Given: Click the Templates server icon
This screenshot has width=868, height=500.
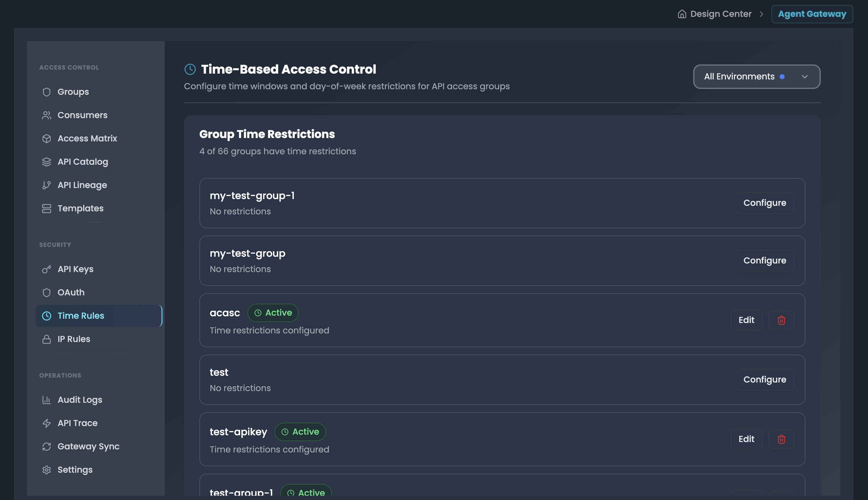Looking at the screenshot, I should coord(46,209).
